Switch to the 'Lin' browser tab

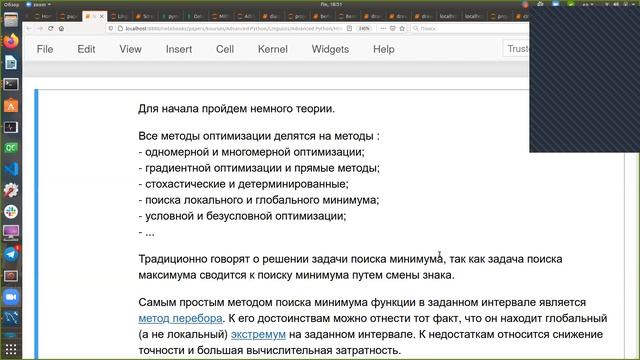120,16
